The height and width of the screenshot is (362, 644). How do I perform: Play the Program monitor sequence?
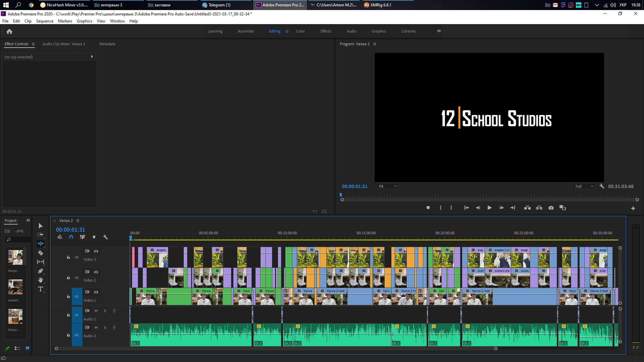coord(489,208)
